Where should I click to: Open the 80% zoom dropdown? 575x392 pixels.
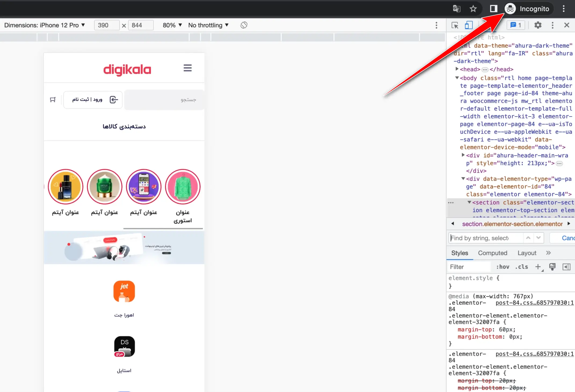172,25
